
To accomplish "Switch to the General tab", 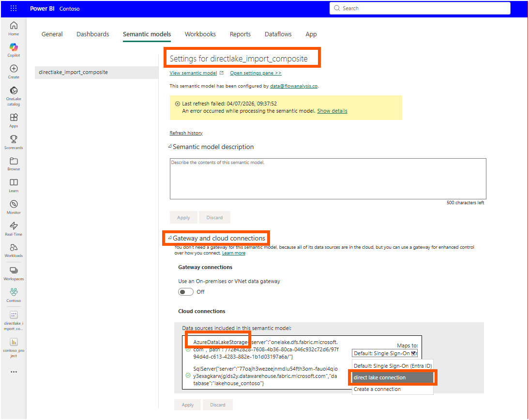I will pos(52,34).
